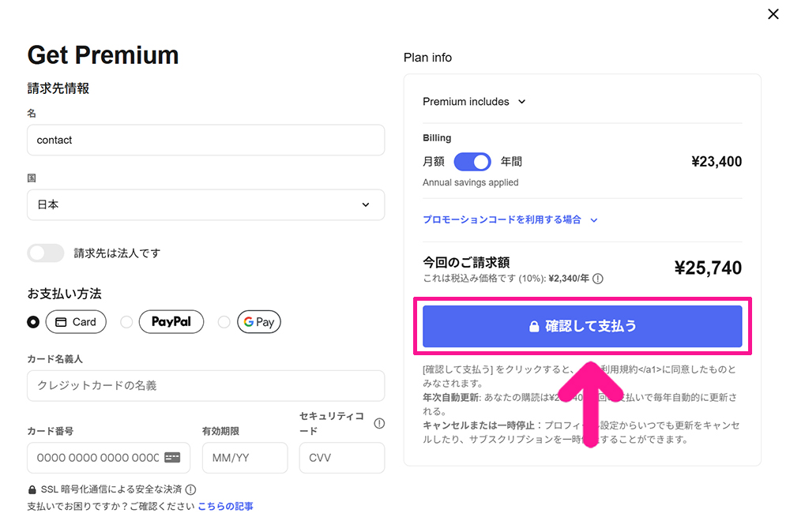Viewport: 790px width, 532px height.
Task: Click the MM/YY expiry field
Action: point(245,458)
